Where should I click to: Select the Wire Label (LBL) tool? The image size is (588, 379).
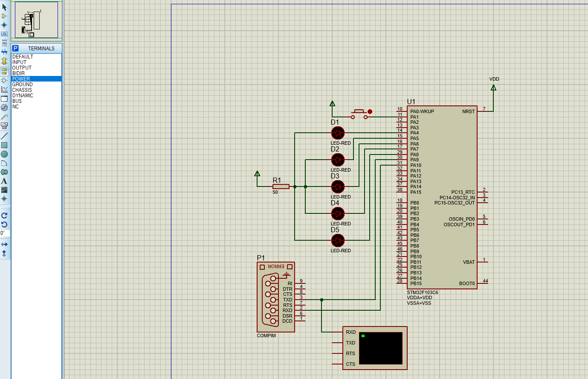(4, 34)
